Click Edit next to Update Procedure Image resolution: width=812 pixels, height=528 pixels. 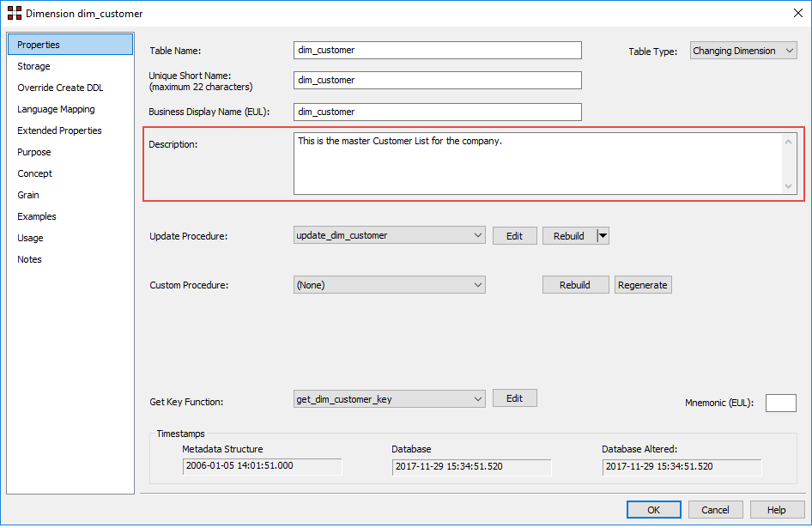[515, 236]
